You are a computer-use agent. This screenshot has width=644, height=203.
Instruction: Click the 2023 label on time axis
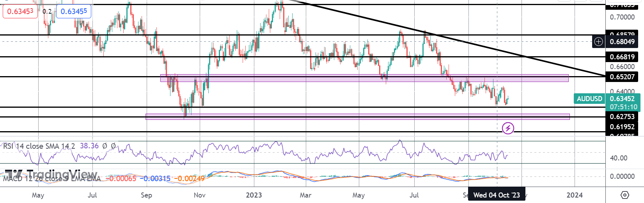[x=254, y=195]
